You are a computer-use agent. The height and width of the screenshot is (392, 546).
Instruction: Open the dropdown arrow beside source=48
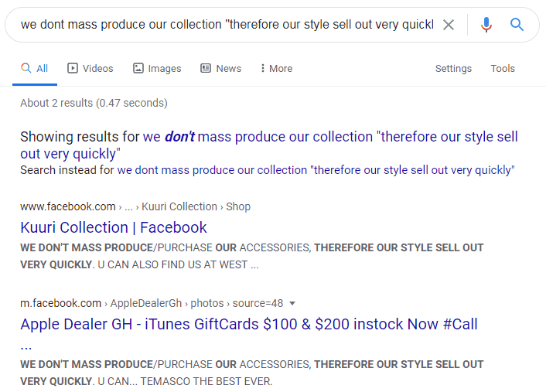(292, 303)
